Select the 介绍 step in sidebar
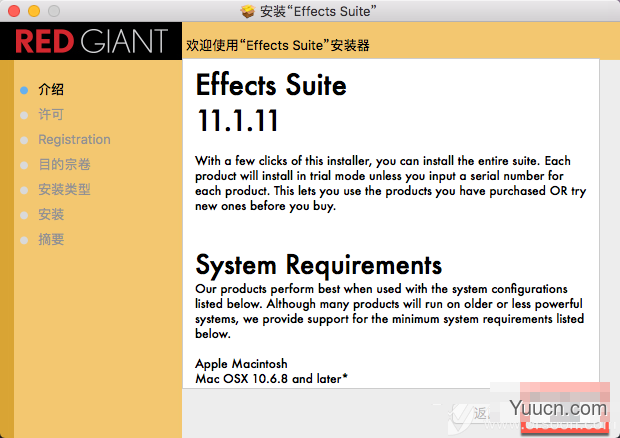 pyautogui.click(x=51, y=89)
